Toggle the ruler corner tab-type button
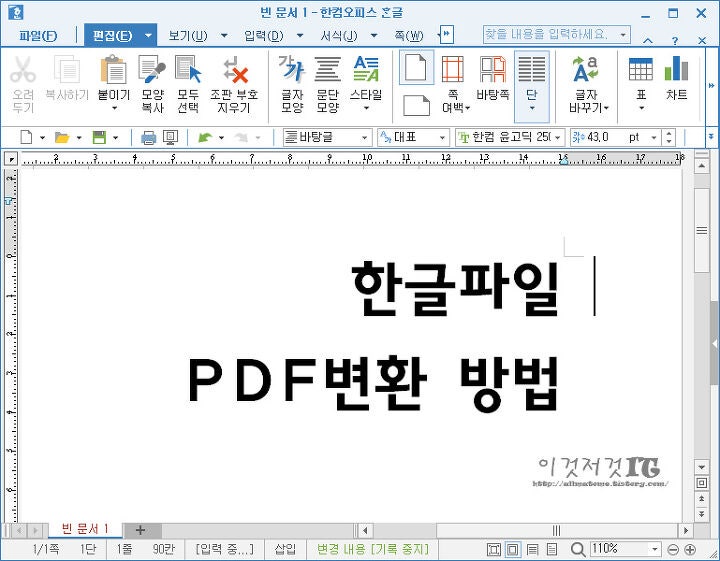Image resolution: width=720 pixels, height=561 pixels. [11, 159]
